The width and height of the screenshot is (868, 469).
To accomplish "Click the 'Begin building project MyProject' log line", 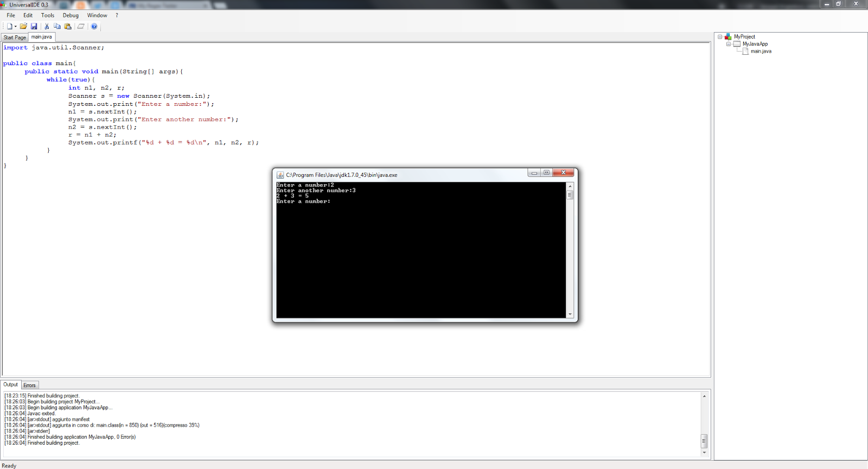I will pos(52,402).
